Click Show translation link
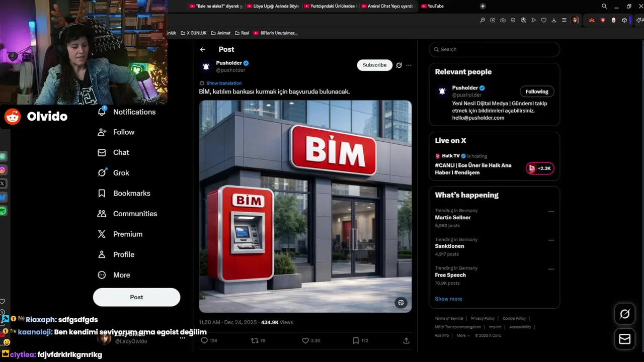Screen dimensions: 644x362 (x=224, y=83)
